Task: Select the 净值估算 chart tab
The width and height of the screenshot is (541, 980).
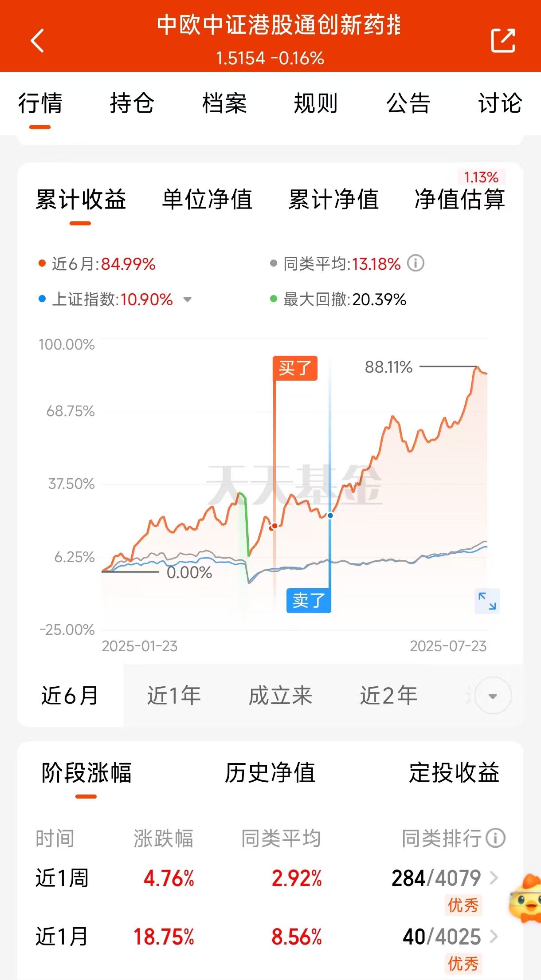Action: point(460,199)
